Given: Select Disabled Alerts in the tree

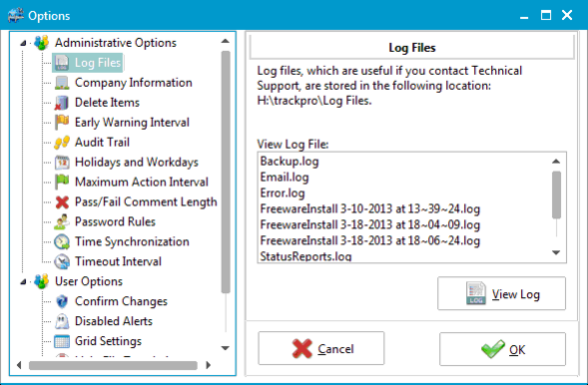Looking at the screenshot, I should click(x=113, y=321).
